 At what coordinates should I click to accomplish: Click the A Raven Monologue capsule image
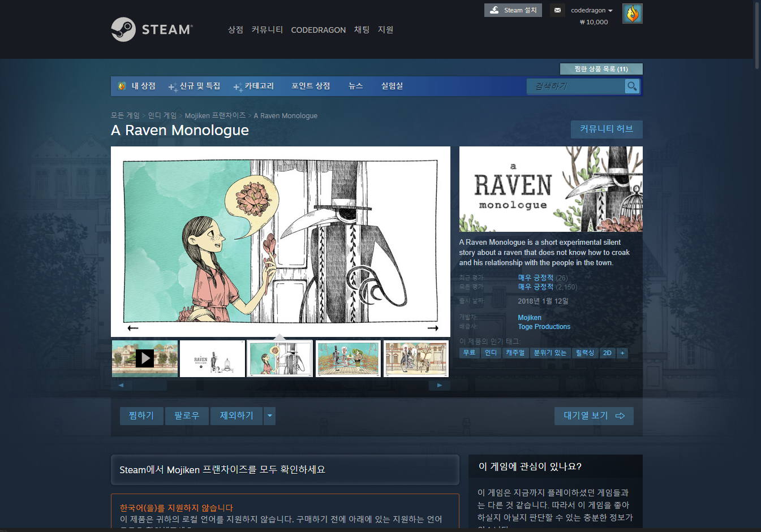[x=551, y=189]
